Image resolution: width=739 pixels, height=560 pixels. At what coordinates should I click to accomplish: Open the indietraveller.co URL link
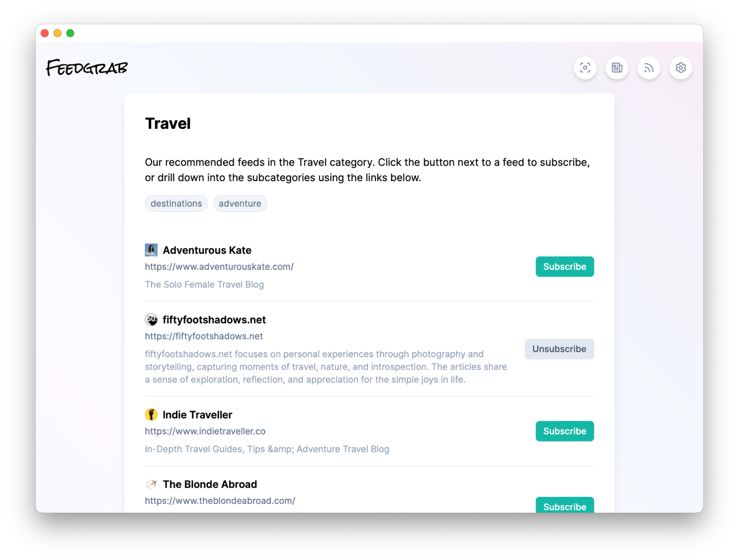click(205, 431)
